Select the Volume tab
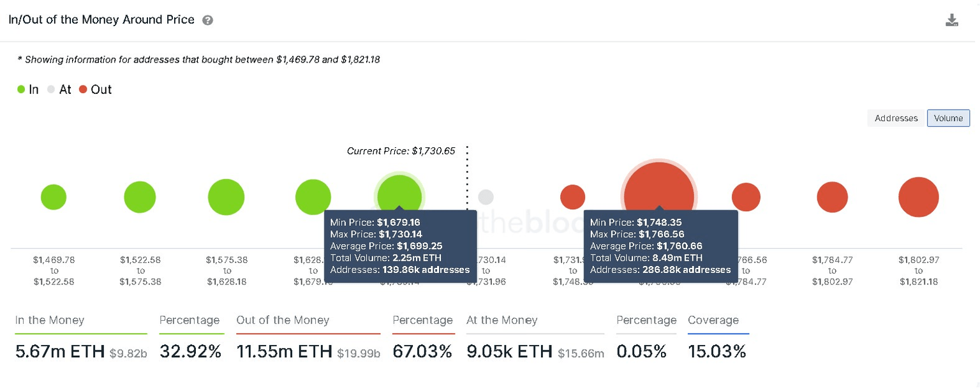The width and height of the screenshot is (980, 391). coord(948,118)
